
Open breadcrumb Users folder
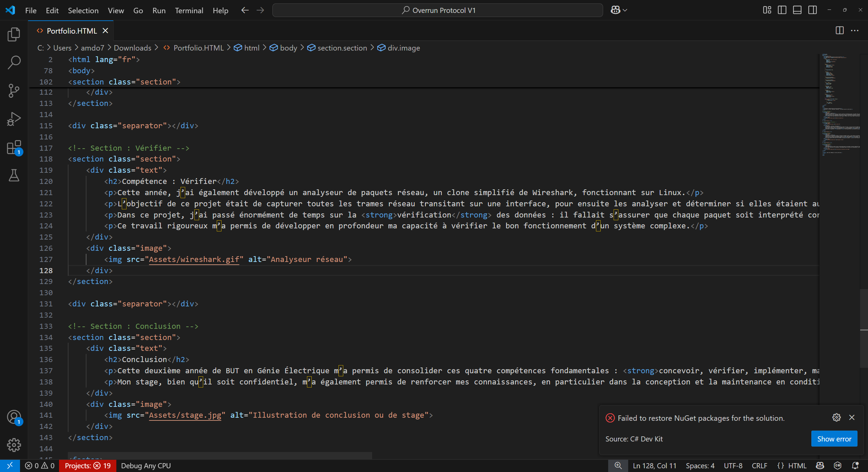click(62, 48)
